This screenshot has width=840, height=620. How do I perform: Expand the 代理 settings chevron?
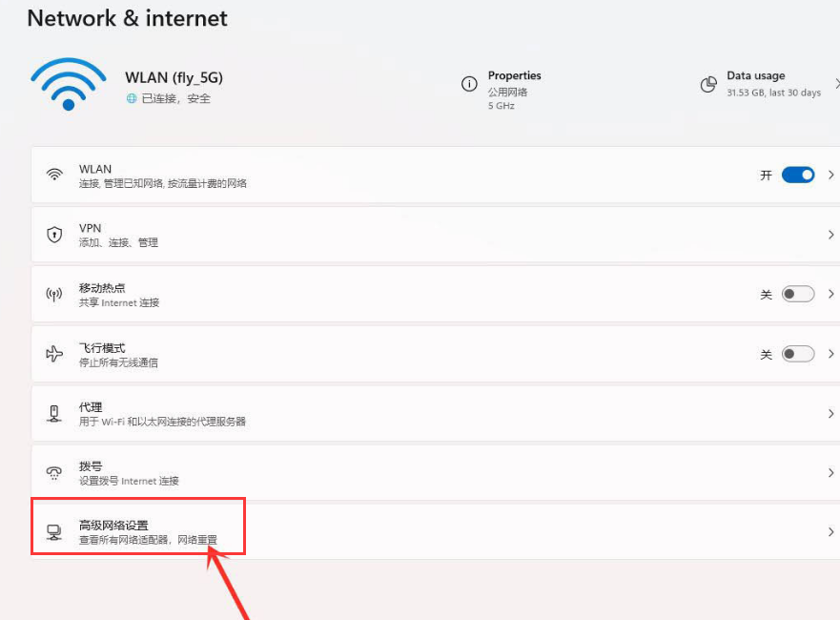pyautogui.click(x=830, y=412)
